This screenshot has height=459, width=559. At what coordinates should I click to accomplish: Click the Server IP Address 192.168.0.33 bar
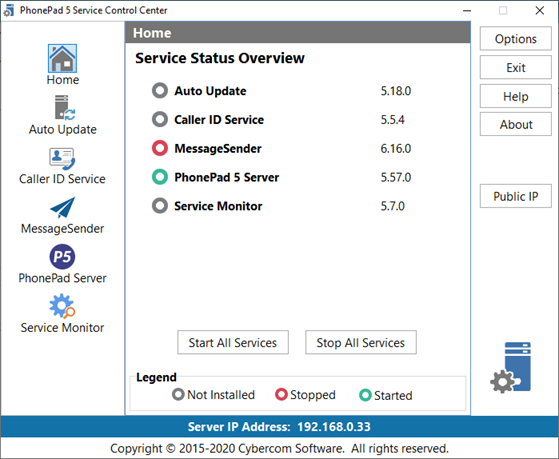(x=279, y=427)
